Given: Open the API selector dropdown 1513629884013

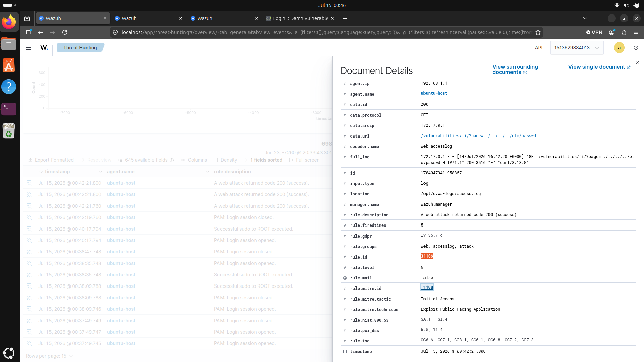Looking at the screenshot, I should (577, 48).
